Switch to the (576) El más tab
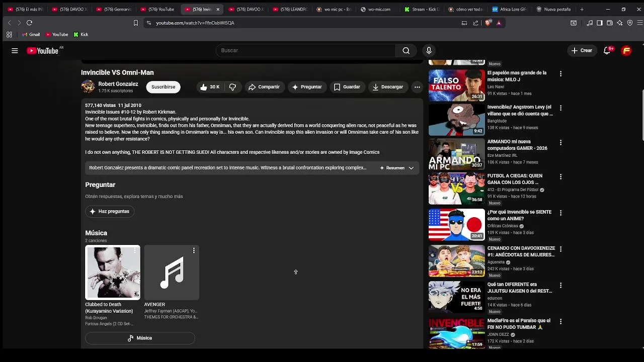The width and height of the screenshot is (644, 362). coord(25,9)
